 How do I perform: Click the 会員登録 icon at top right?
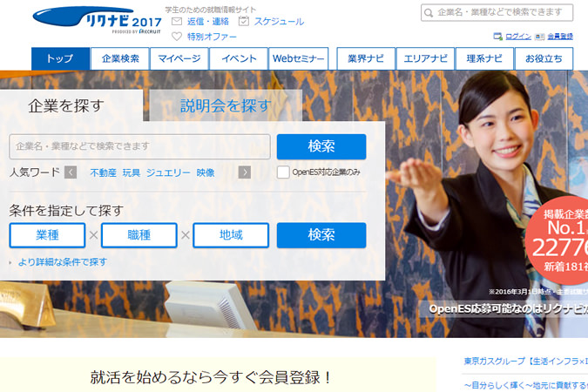click(x=539, y=37)
